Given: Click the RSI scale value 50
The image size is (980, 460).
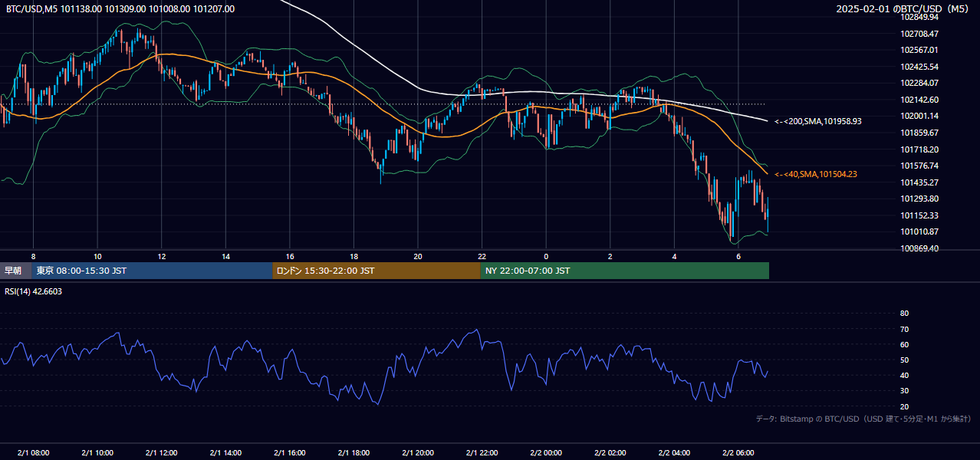Looking at the screenshot, I should coord(904,360).
